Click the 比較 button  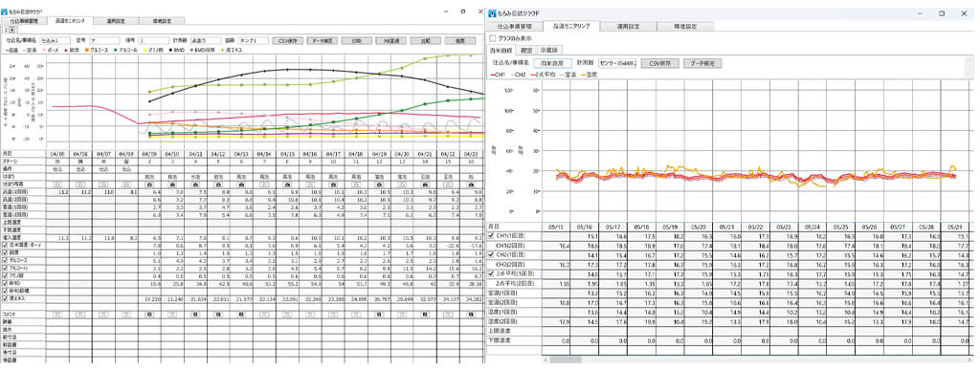coord(426,40)
